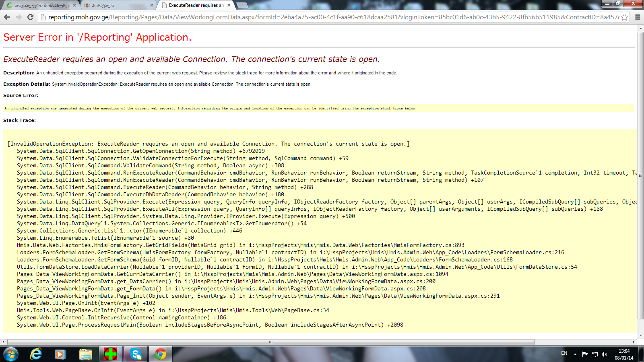Bookmark this page with the star icon

624,17
